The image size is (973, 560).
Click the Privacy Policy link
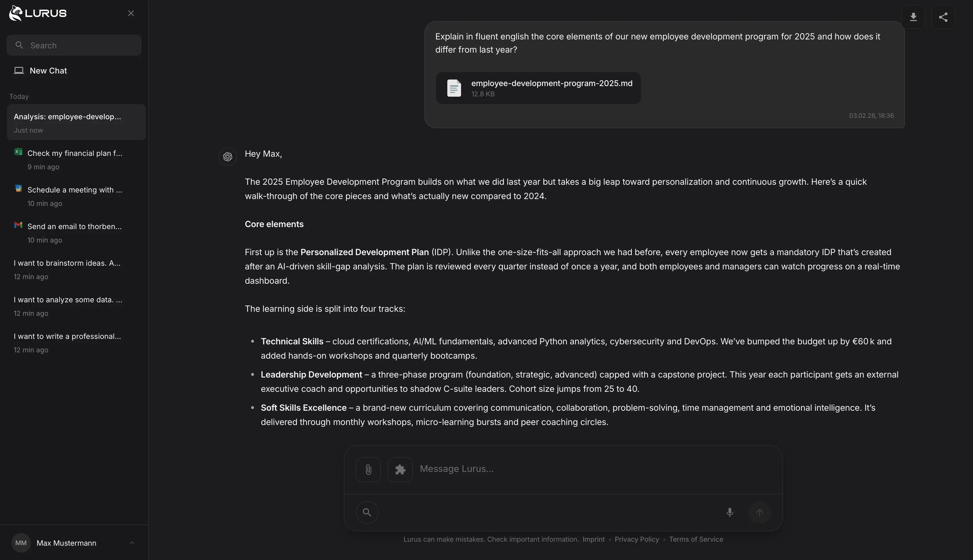point(636,539)
